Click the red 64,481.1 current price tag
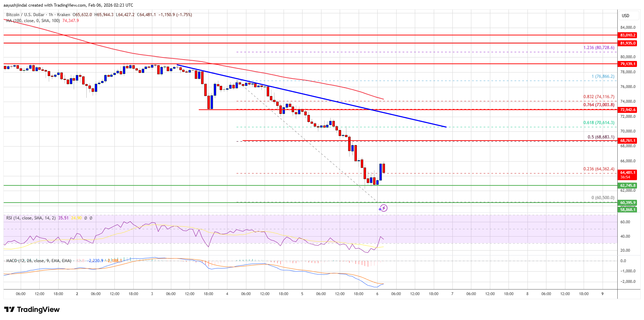Screen dimensions: 644x320 (628, 173)
